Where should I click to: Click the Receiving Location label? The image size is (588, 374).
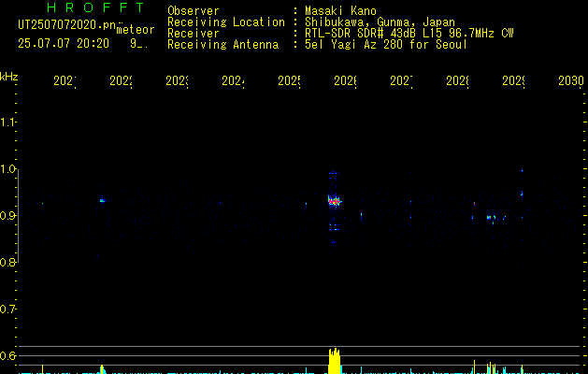[x=226, y=22]
